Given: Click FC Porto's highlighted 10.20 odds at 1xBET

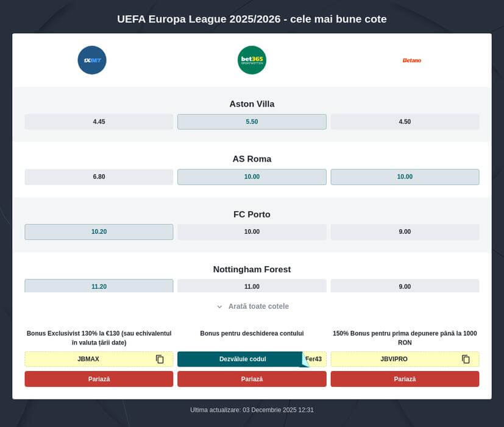Looking at the screenshot, I should [98, 231].
